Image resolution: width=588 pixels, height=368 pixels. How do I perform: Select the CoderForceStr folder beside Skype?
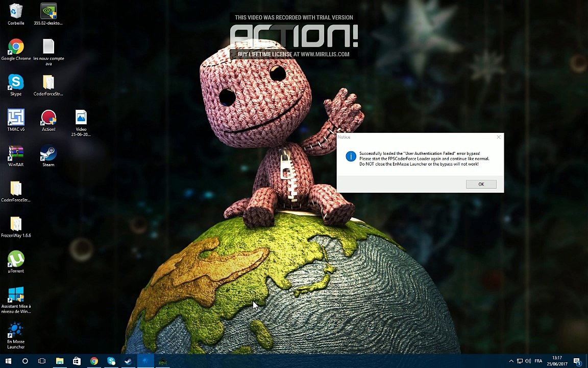click(48, 85)
